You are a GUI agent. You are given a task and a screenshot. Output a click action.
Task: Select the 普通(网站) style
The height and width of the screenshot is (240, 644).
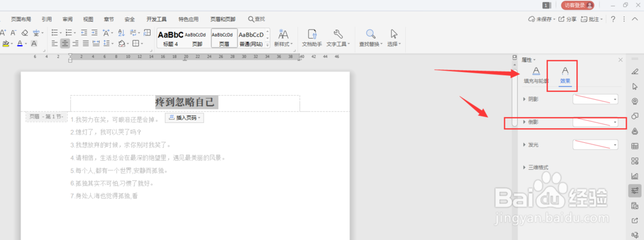[x=251, y=38]
